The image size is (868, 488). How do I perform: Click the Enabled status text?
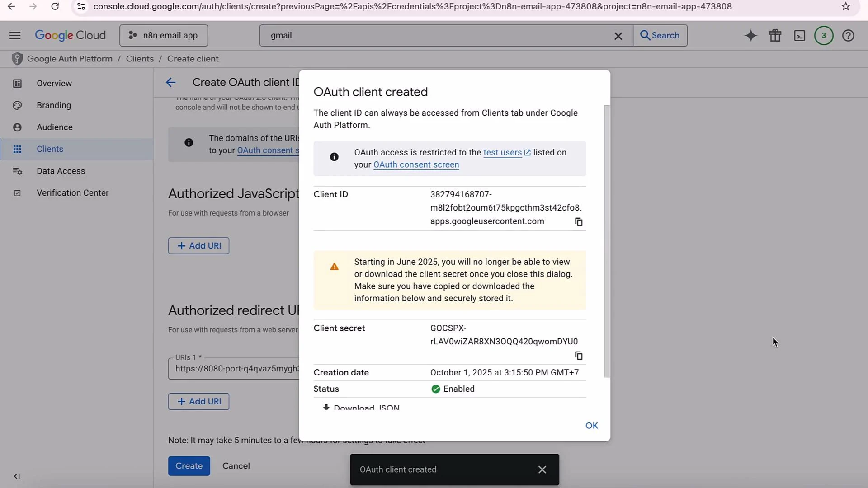coord(459,389)
